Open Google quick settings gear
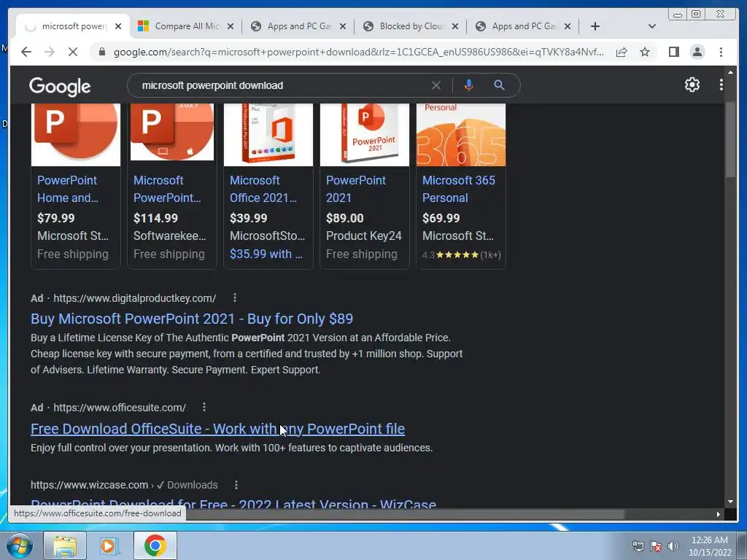747x560 pixels. pyautogui.click(x=692, y=85)
